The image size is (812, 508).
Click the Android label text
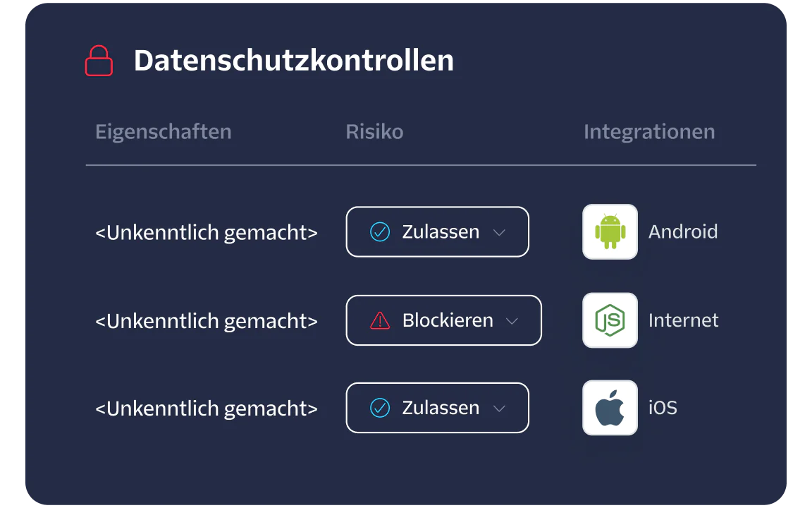pos(683,231)
